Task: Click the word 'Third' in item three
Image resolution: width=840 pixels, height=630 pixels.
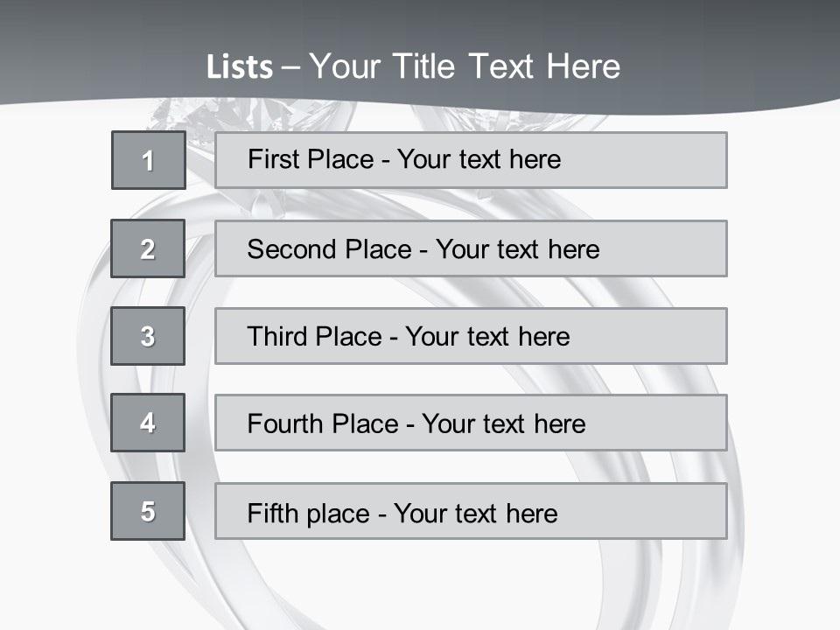Action: pyautogui.click(x=276, y=337)
